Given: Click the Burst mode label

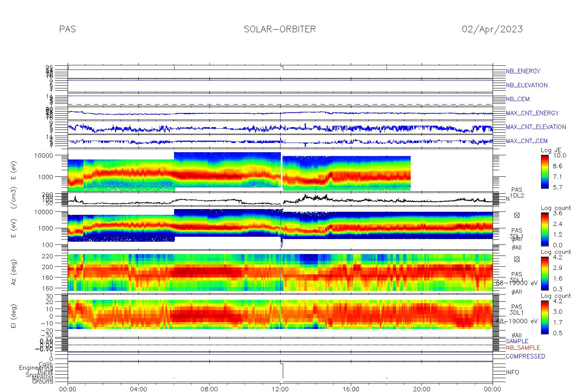Looking at the screenshot, I should coord(45,372).
